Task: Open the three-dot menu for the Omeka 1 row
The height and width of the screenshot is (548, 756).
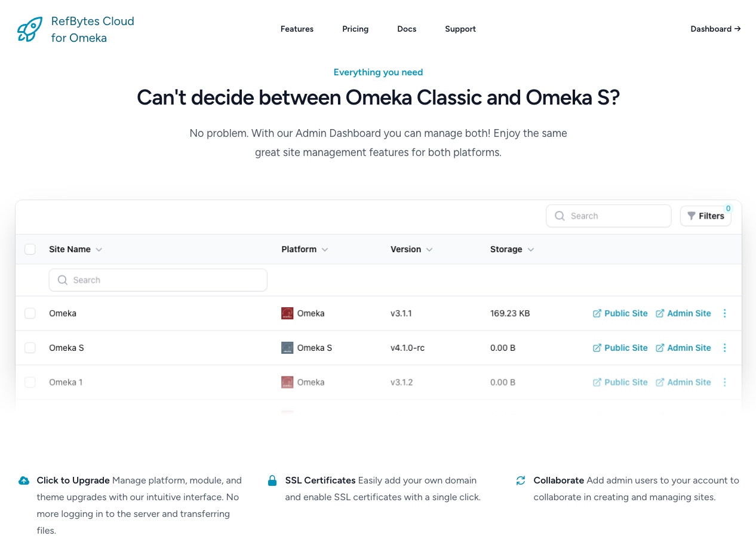Action: click(725, 382)
